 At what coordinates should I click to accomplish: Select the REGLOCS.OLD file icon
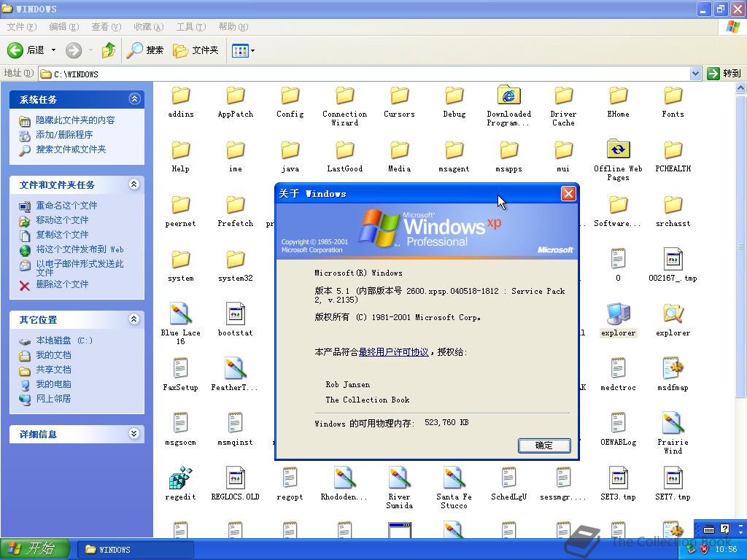(236, 478)
